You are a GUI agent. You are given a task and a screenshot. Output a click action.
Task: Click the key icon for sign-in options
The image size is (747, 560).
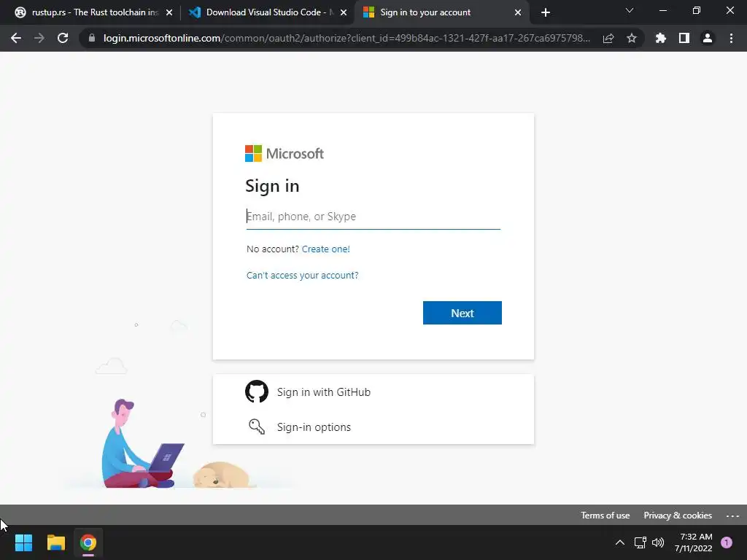[257, 427]
